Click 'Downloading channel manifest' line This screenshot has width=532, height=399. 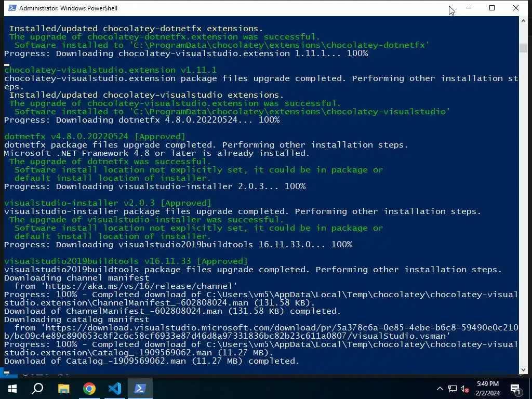(77, 278)
